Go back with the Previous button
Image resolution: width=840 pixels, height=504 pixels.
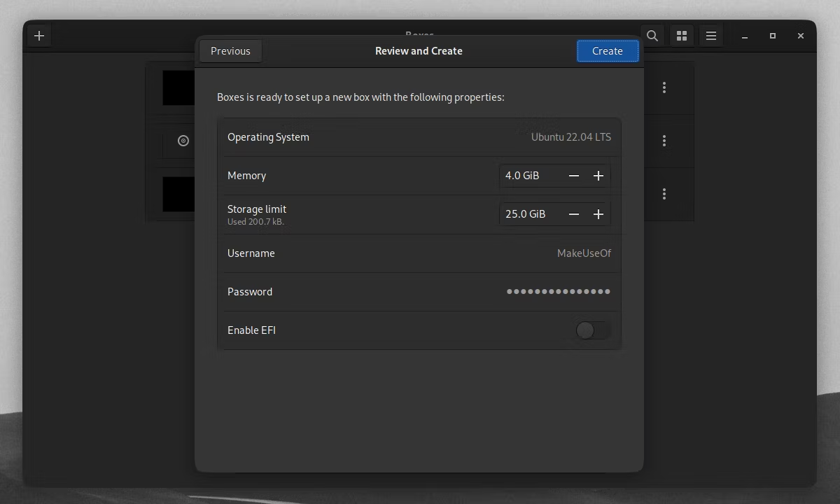point(230,51)
